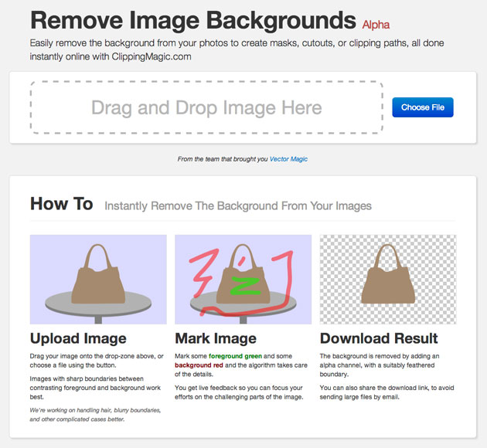Click tagline 'Easily remove the background from your photos'

237,49
